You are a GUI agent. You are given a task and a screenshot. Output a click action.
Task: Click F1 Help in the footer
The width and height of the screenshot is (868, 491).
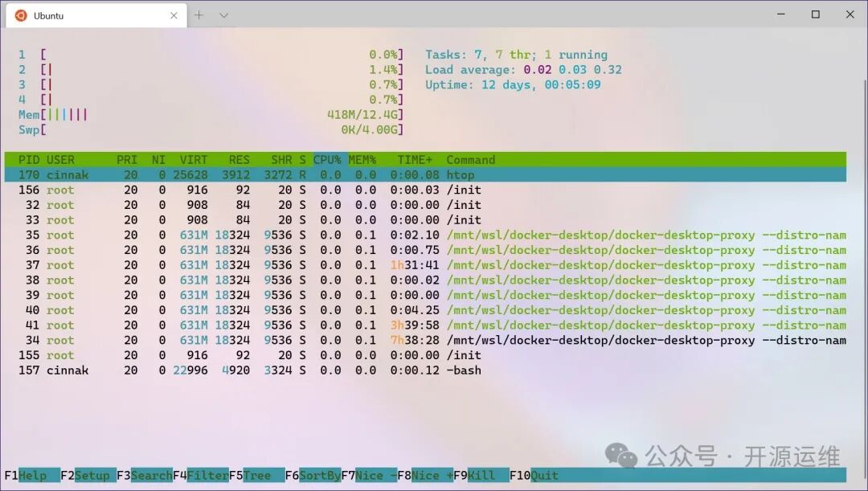click(32, 475)
